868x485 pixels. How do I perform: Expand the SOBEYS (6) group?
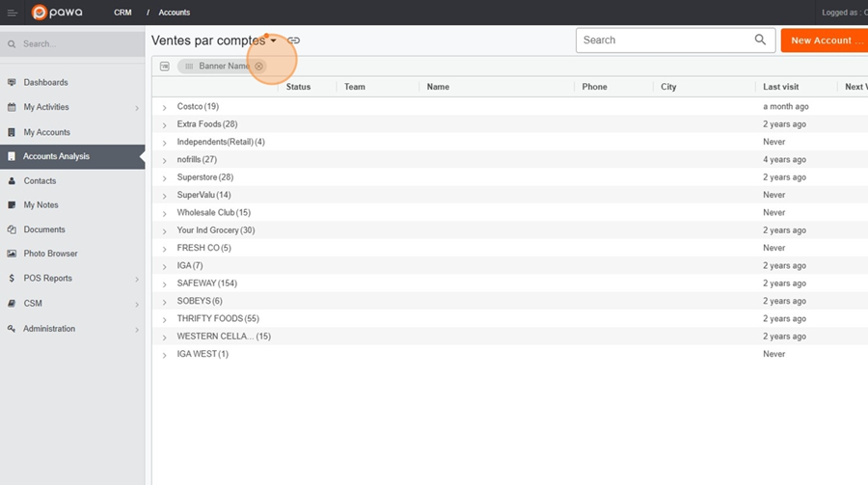point(164,303)
